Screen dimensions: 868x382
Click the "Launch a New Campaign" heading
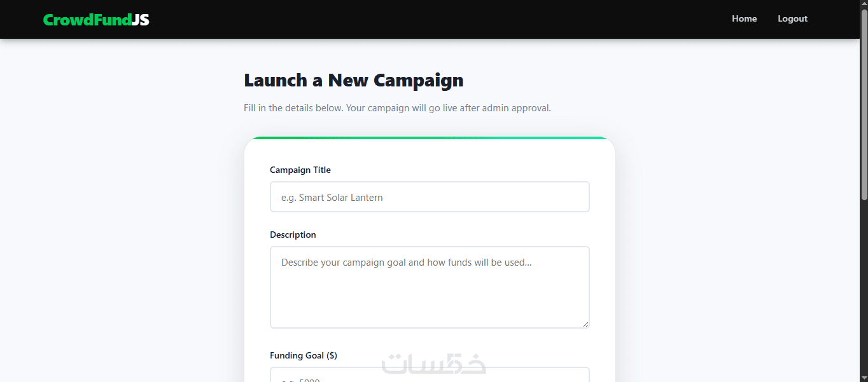(x=354, y=81)
